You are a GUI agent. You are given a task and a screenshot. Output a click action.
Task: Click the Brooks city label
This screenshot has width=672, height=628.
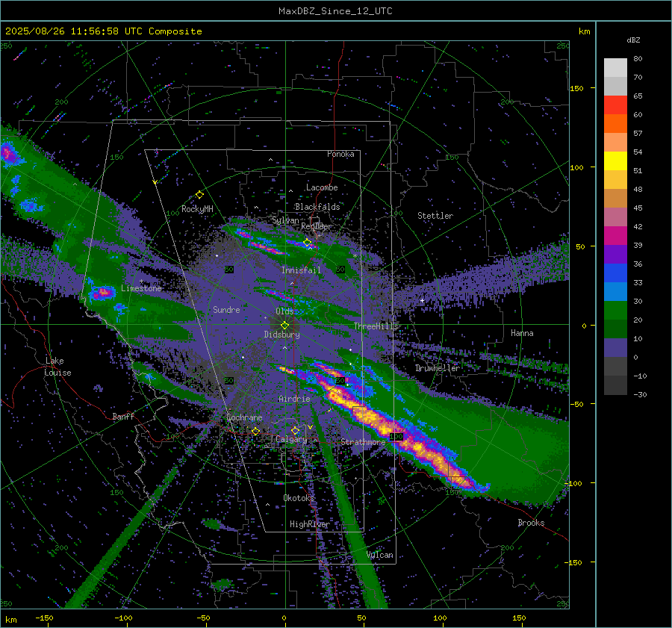tap(531, 523)
